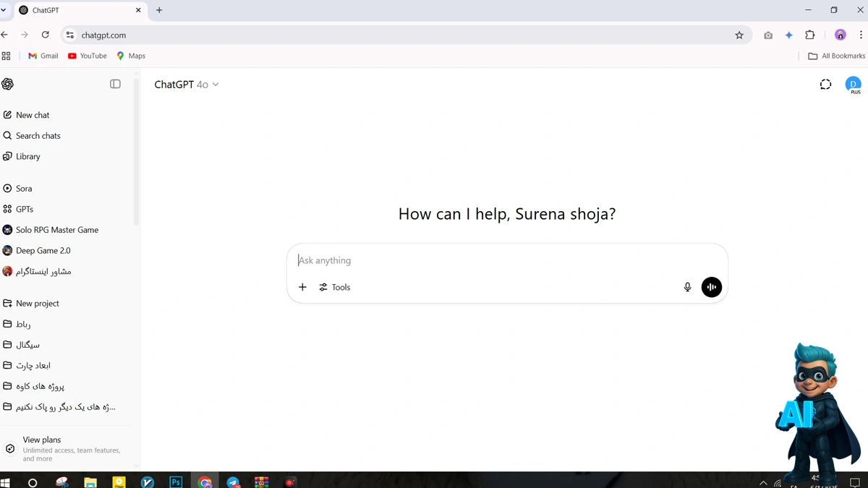Open the project ending in یک دیگر رو پاک نکنیم
868x488 pixels.
click(67, 407)
